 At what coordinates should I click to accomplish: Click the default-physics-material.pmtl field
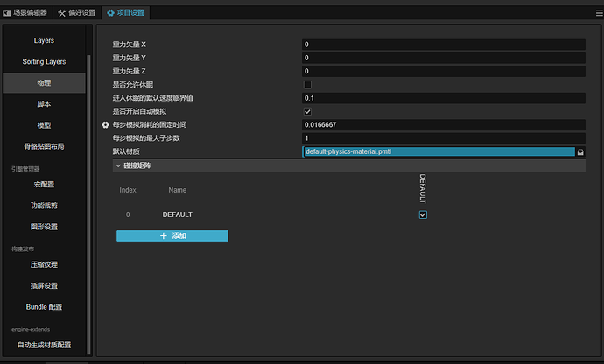coord(439,151)
